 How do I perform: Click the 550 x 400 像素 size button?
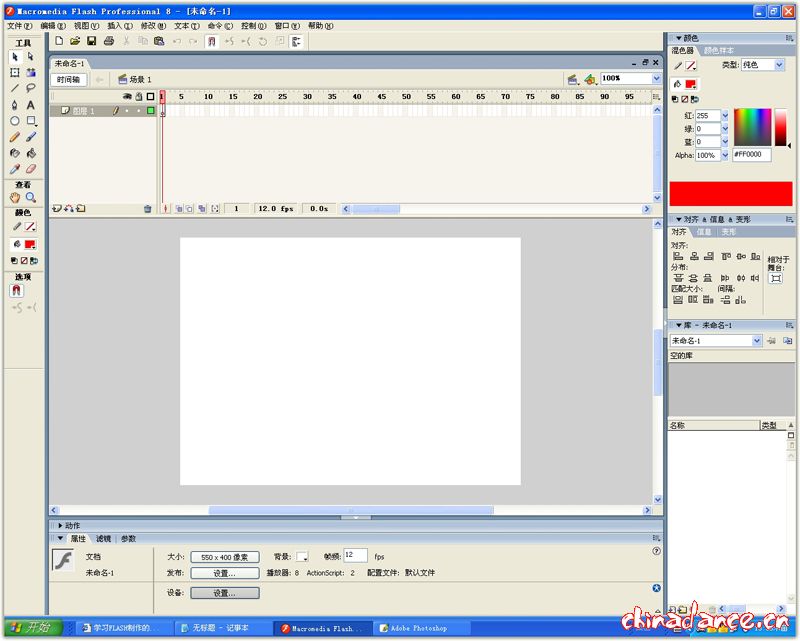point(225,557)
